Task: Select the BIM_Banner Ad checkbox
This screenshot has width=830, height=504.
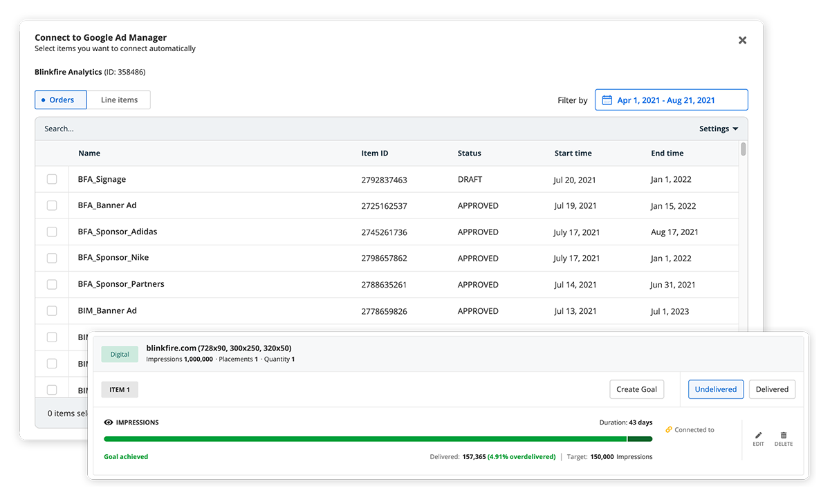Action: (52, 311)
